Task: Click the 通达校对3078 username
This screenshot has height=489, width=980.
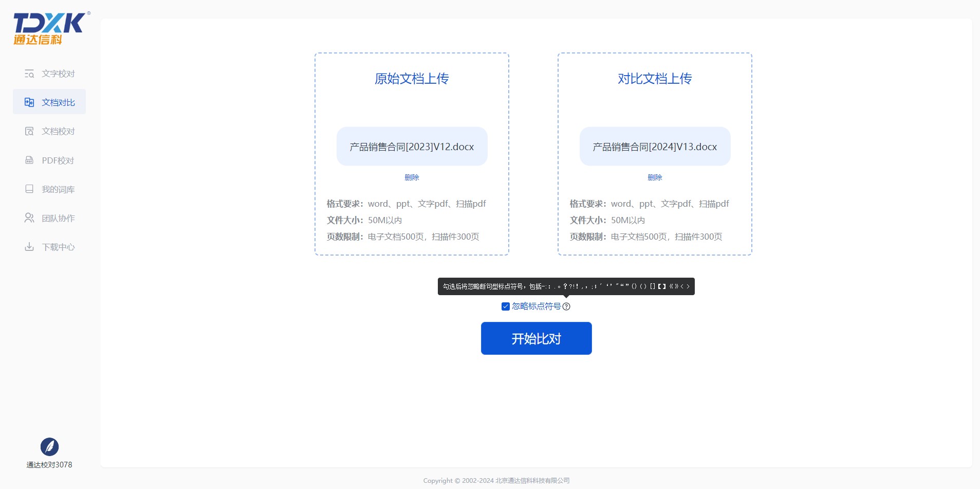Action: coord(49,465)
